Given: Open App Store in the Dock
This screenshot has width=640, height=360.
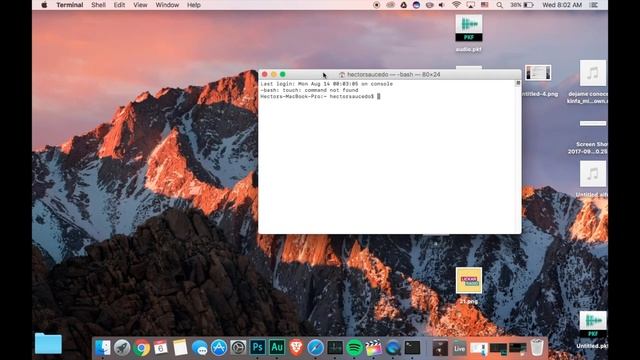Looking at the screenshot, I should point(219,348).
